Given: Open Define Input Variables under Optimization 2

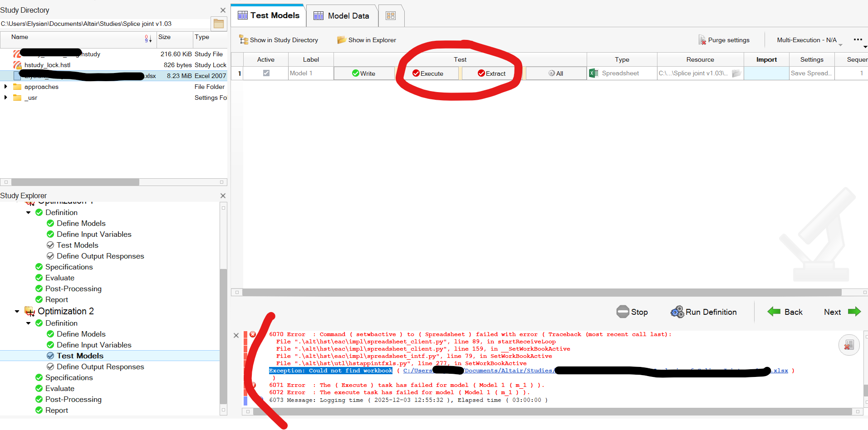Looking at the screenshot, I should tap(94, 345).
